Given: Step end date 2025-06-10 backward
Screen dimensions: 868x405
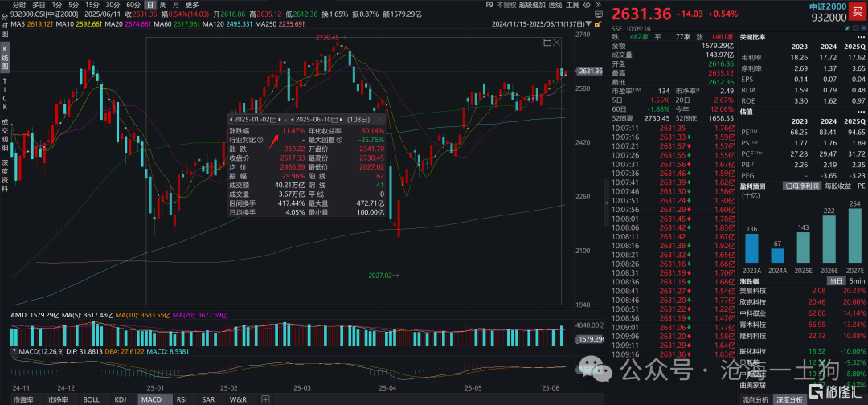Looking at the screenshot, I should pyautogui.click(x=292, y=119).
